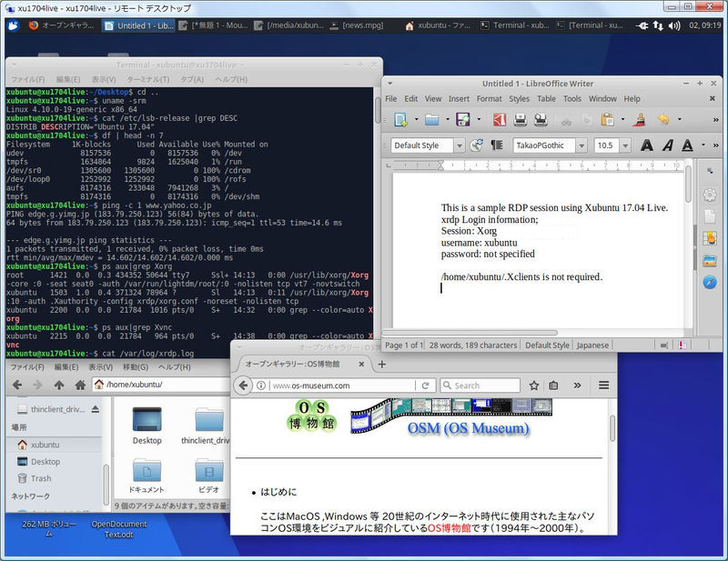Open Writer Format menu
This screenshot has height=561, width=728.
[x=490, y=99]
